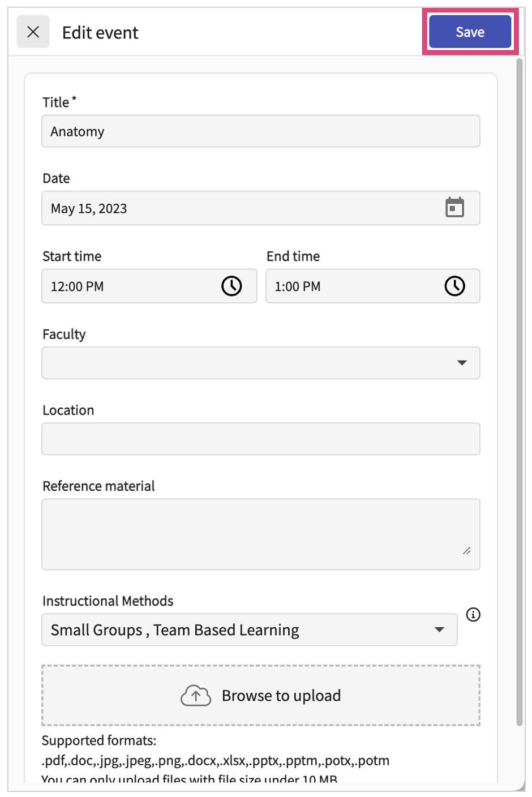Open the End time clock picker
This screenshot has width=532, height=797.
455,286
